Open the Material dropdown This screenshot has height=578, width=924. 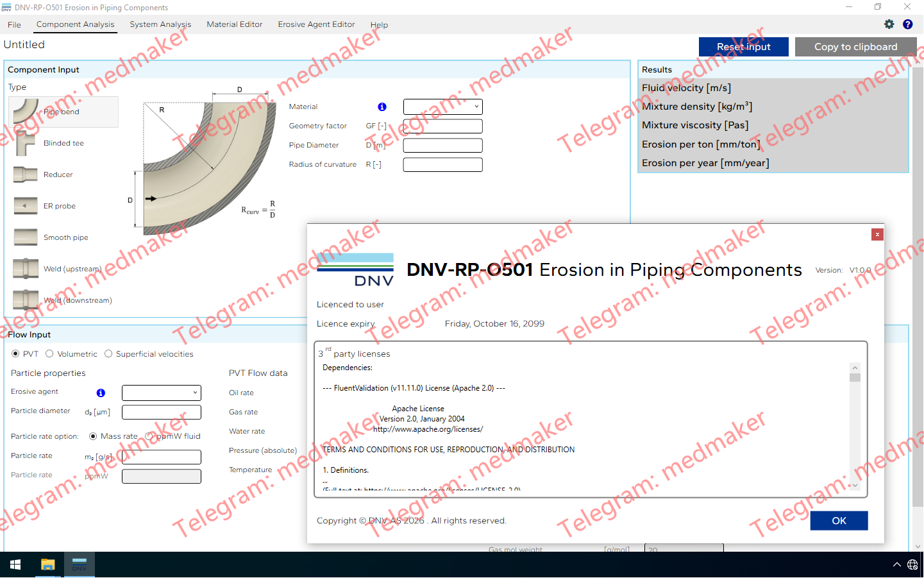pyautogui.click(x=442, y=106)
